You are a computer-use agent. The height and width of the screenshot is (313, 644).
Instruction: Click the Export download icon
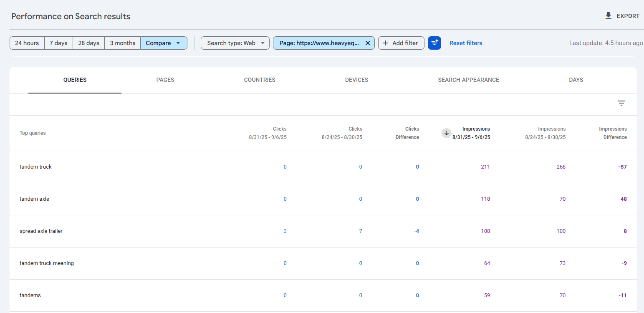pyautogui.click(x=609, y=16)
